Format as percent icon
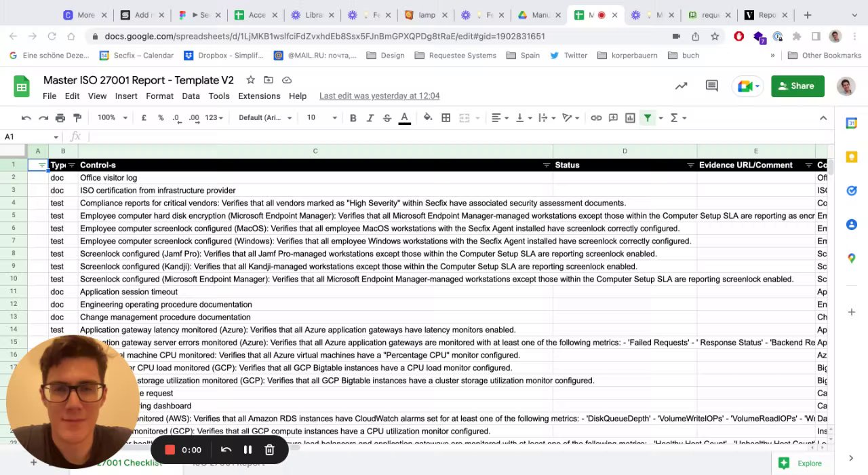 click(161, 118)
